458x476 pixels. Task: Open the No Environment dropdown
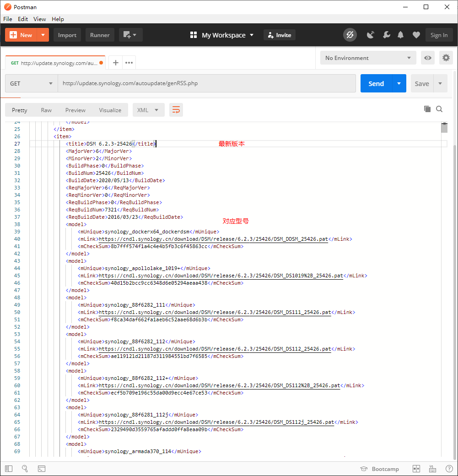pyautogui.click(x=368, y=58)
